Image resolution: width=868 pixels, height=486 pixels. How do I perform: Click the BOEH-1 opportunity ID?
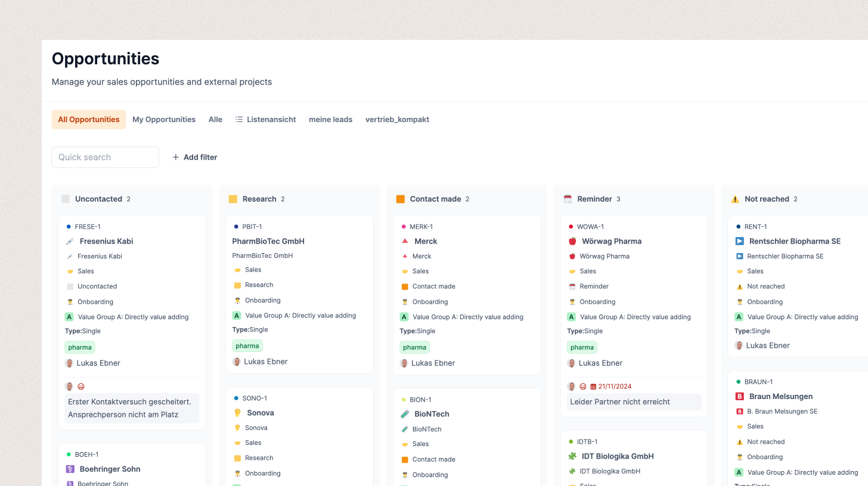87,454
